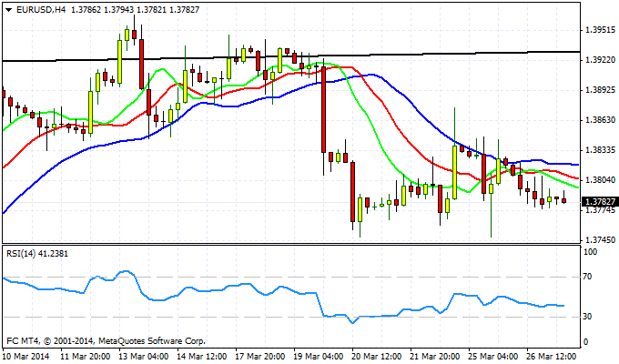Click the RSI scale value 100

591,252
